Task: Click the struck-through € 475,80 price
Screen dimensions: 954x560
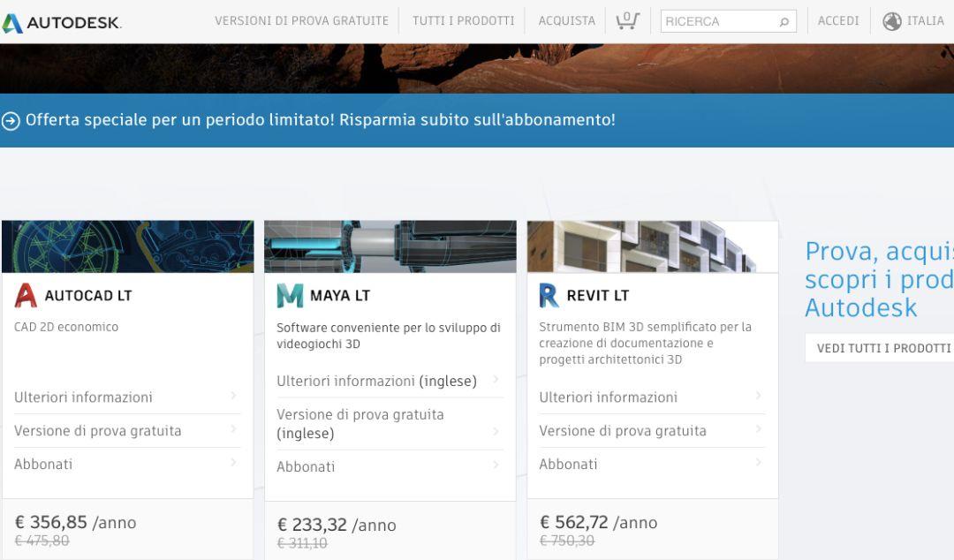Action: click(x=42, y=541)
